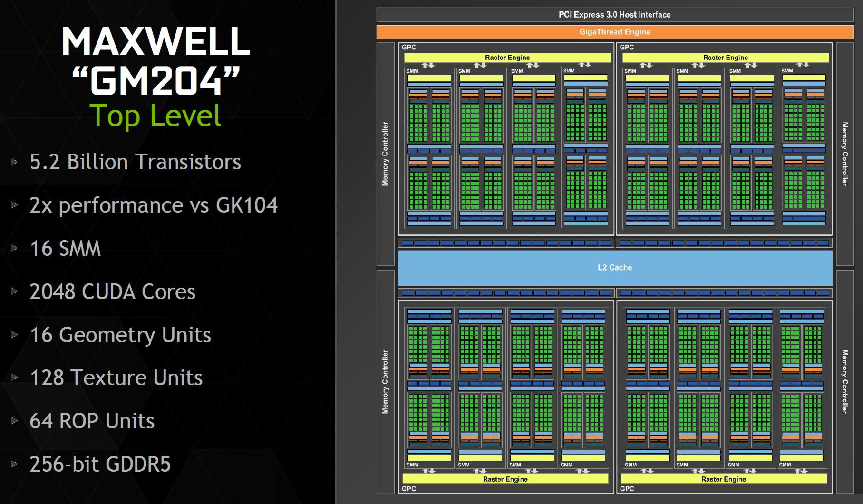Image resolution: width=863 pixels, height=504 pixels.
Task: Click the upper-left Memory Controller block
Action: coord(385,154)
